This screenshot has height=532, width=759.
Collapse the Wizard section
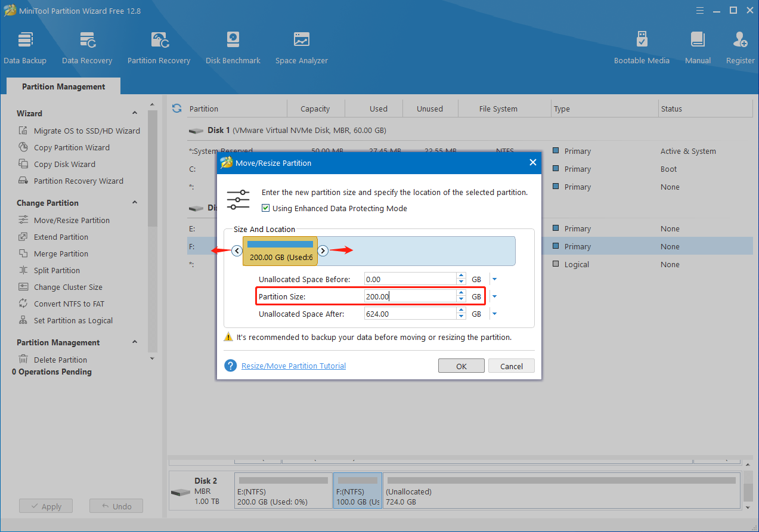click(135, 113)
